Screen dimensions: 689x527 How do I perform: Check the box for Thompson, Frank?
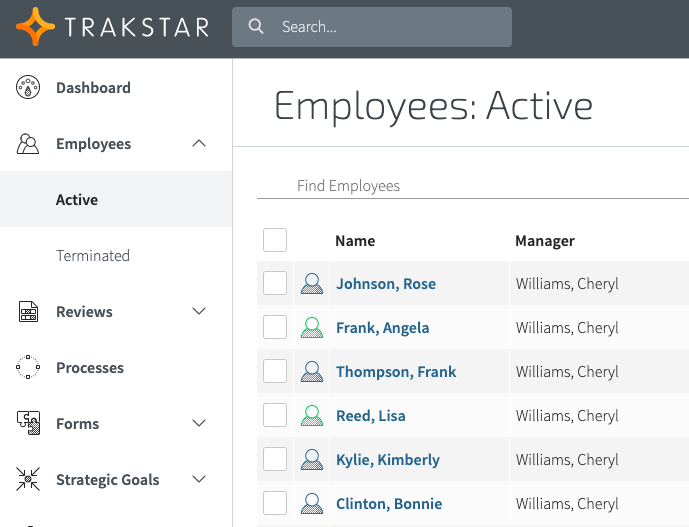coord(275,371)
